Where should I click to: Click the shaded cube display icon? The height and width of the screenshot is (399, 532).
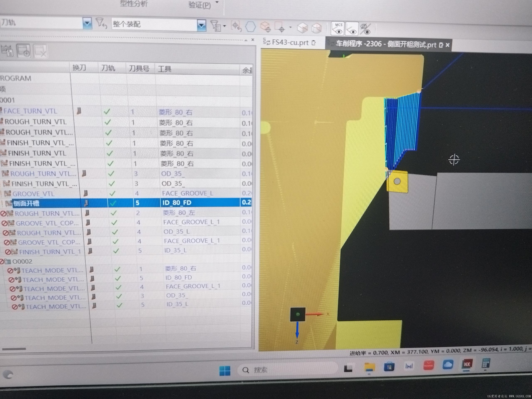coord(302,28)
